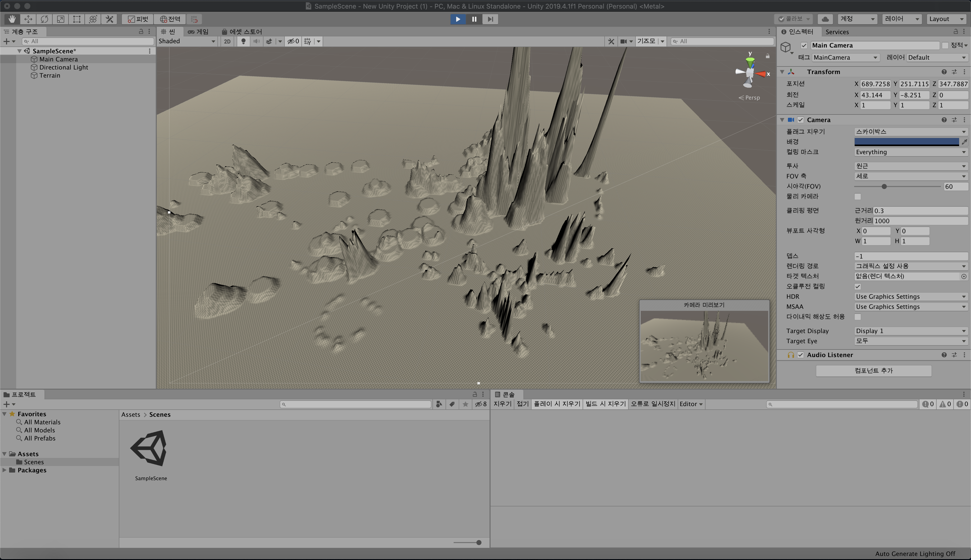Open the Services tab
Screen dimensions: 971x560
[837, 32]
